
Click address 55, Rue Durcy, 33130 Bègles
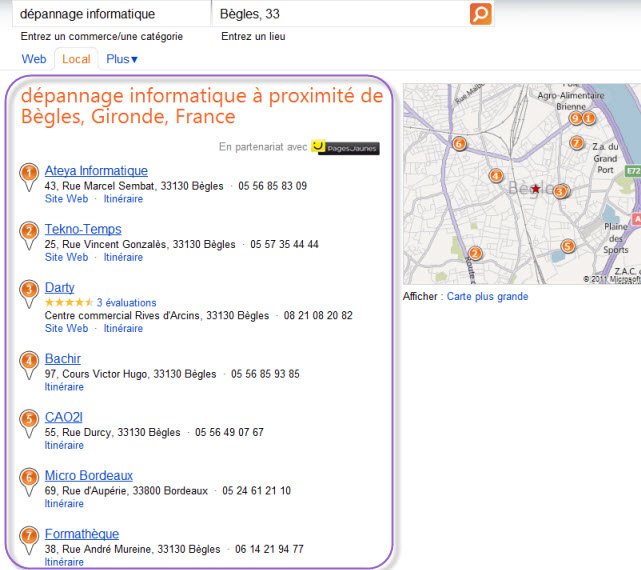(112, 433)
